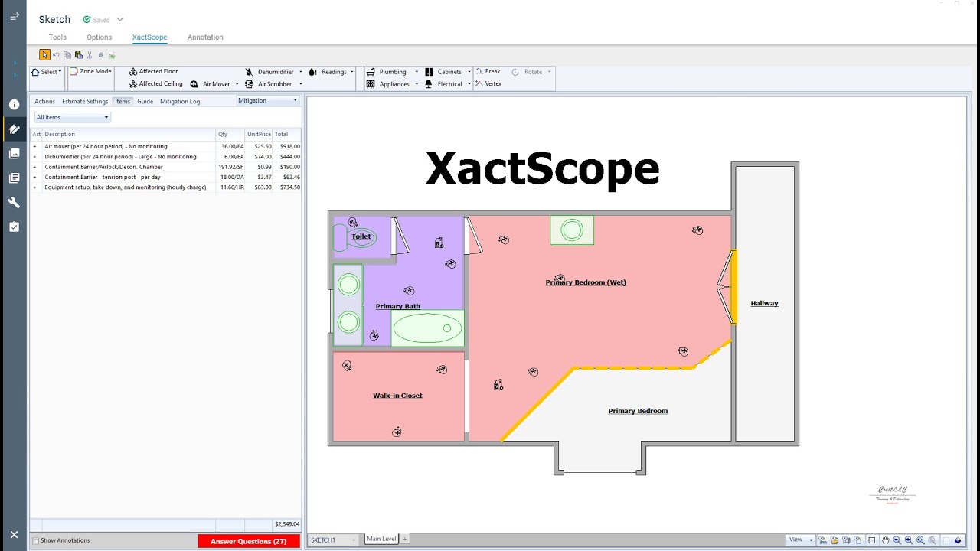Select the Main Level tab
The width and height of the screenshot is (980, 551).
click(381, 539)
